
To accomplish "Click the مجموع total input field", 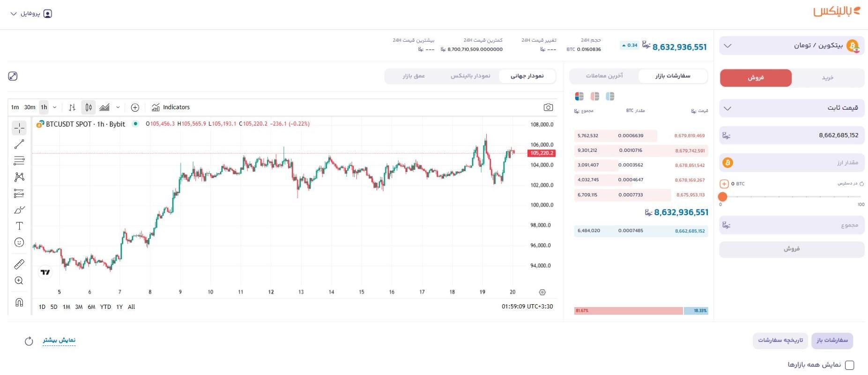I will point(792,225).
